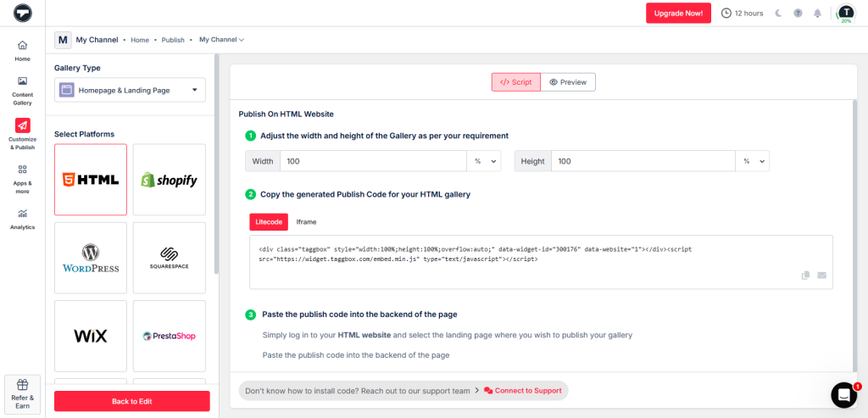
Task: Click the help question mark icon
Action: click(798, 14)
